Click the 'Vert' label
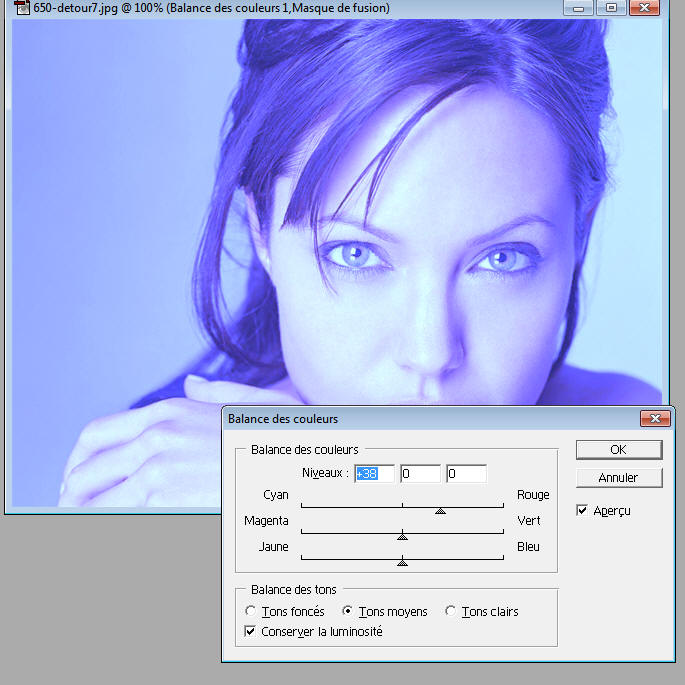The width and height of the screenshot is (685, 685). [x=529, y=520]
